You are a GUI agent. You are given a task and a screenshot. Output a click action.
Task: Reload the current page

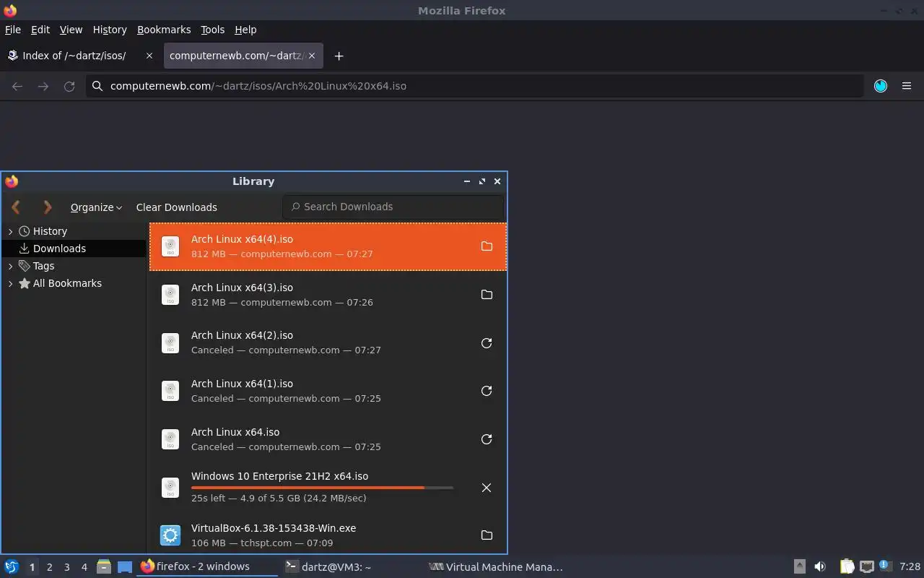(x=69, y=86)
